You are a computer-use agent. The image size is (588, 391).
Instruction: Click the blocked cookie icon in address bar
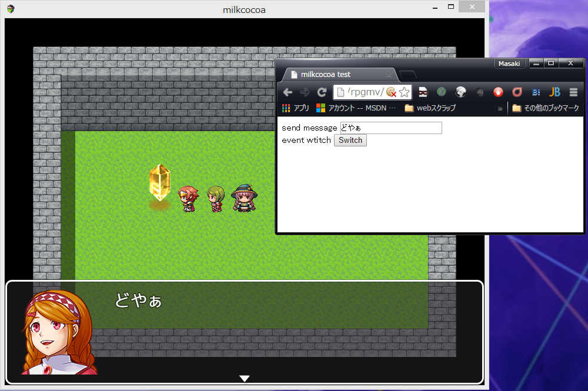391,92
